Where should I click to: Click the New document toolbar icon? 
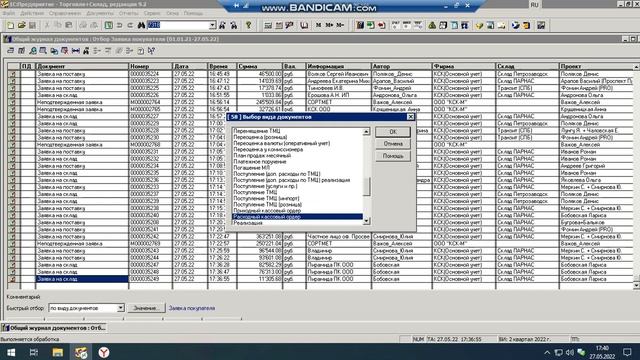click(x=11, y=25)
